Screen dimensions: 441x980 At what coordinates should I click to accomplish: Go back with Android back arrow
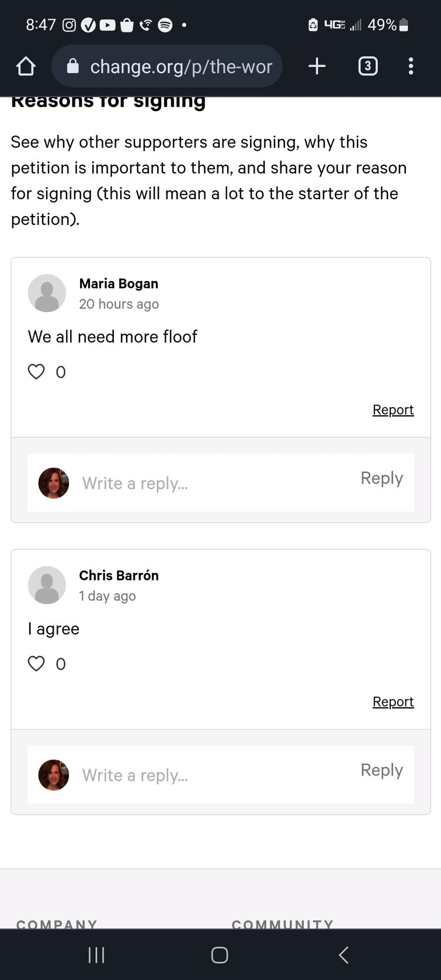pos(343,955)
